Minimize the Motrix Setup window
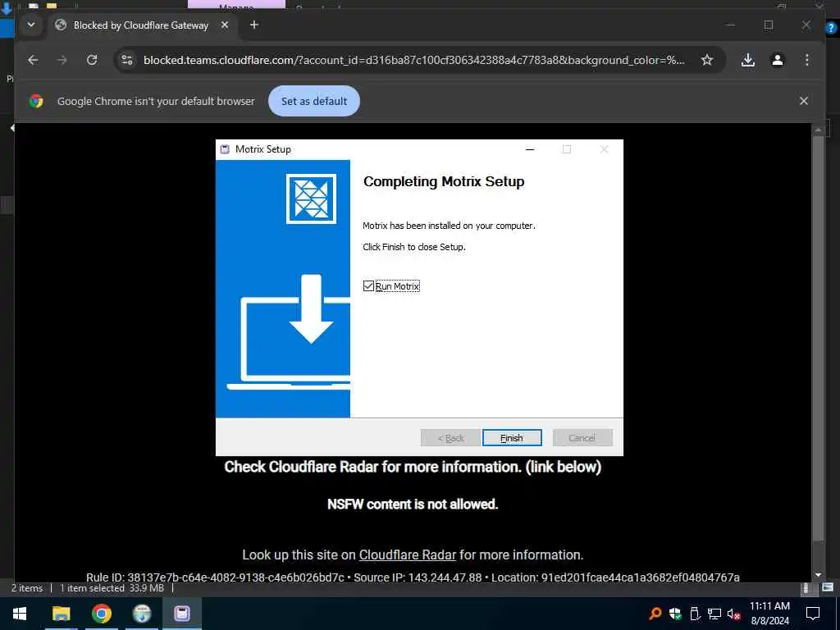840x630 pixels. point(530,149)
